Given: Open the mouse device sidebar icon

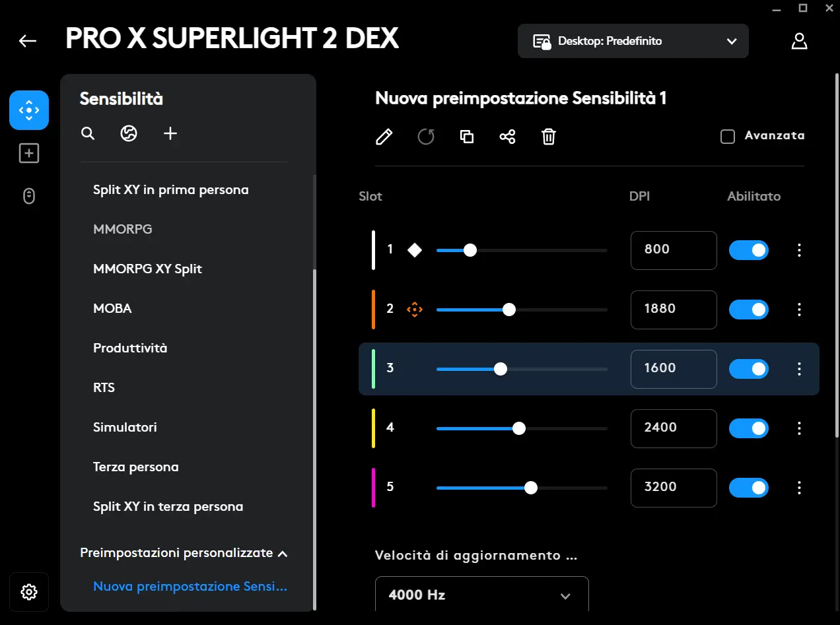Looking at the screenshot, I should 29,196.
